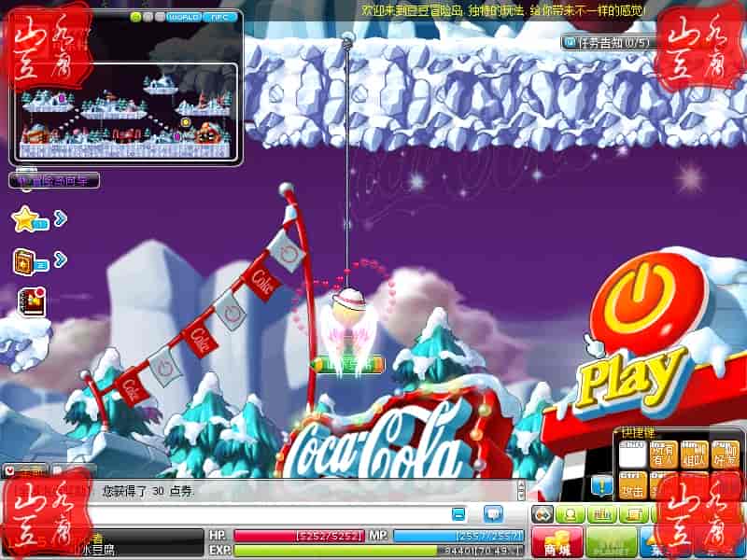
Task: Open the character info button in green bar
Action: [x=569, y=514]
